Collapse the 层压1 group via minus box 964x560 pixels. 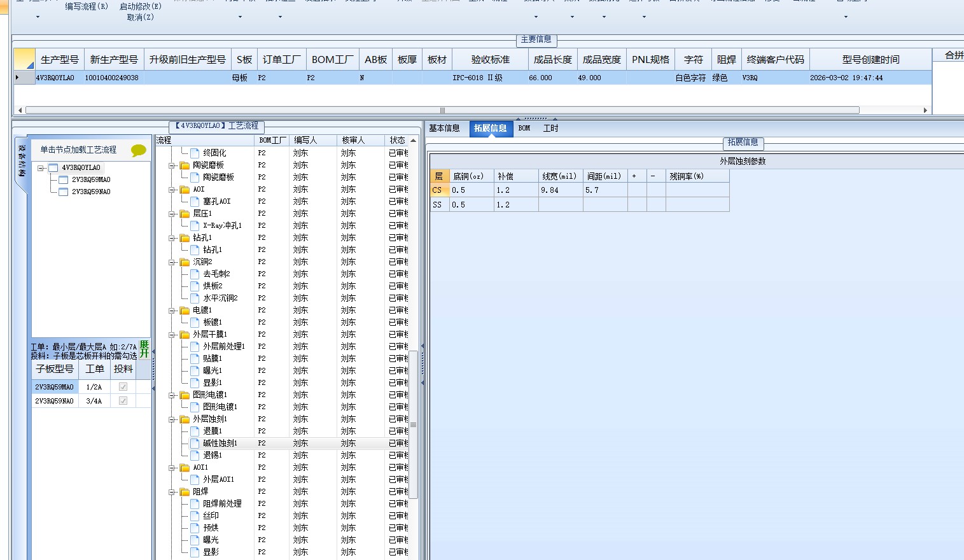pos(172,214)
